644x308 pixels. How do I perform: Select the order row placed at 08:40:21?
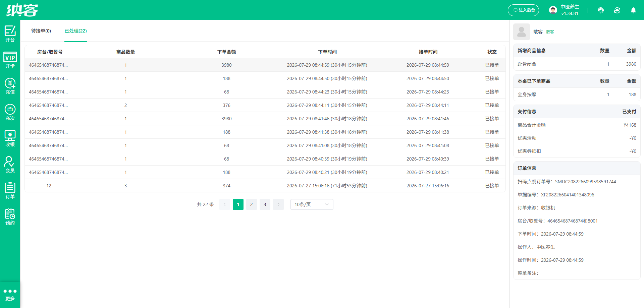[x=265, y=172]
